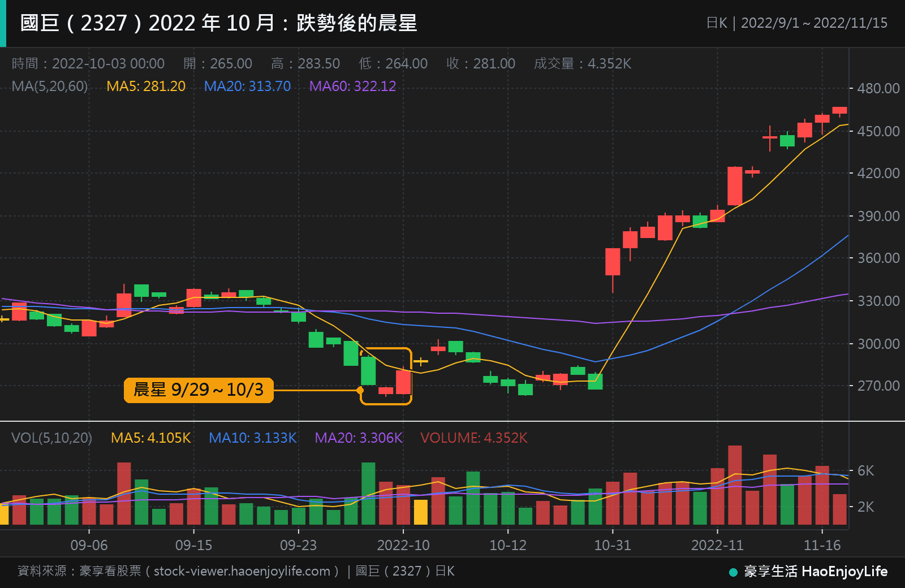Click the 270.00 price axis label
905x588 pixels.
coord(878,386)
